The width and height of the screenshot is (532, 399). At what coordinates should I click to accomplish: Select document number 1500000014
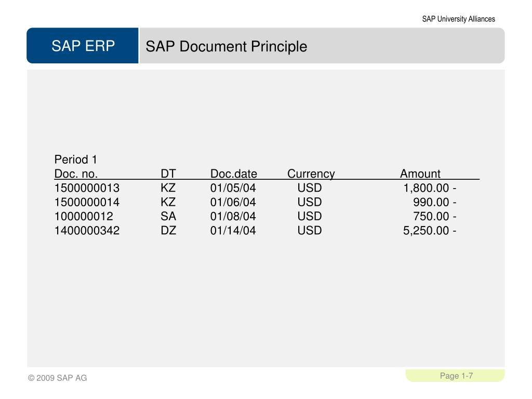pyautogui.click(x=87, y=202)
